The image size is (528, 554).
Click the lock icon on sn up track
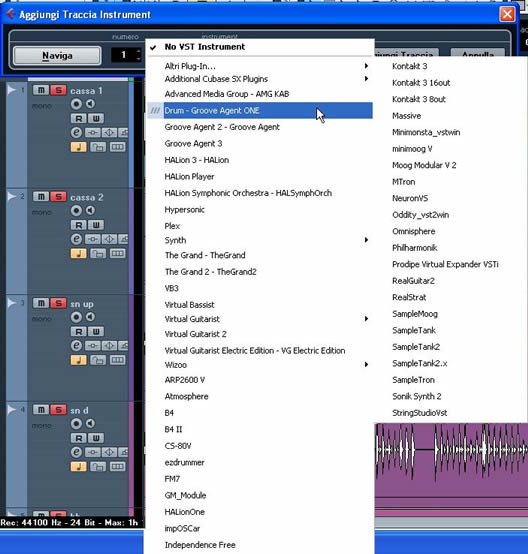pos(98,360)
